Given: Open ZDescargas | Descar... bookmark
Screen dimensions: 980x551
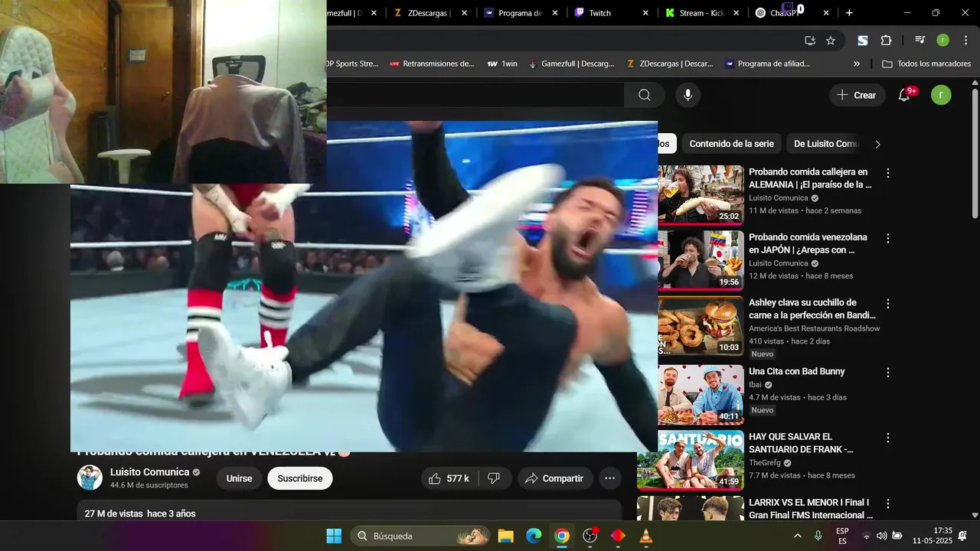Looking at the screenshot, I should [x=670, y=64].
